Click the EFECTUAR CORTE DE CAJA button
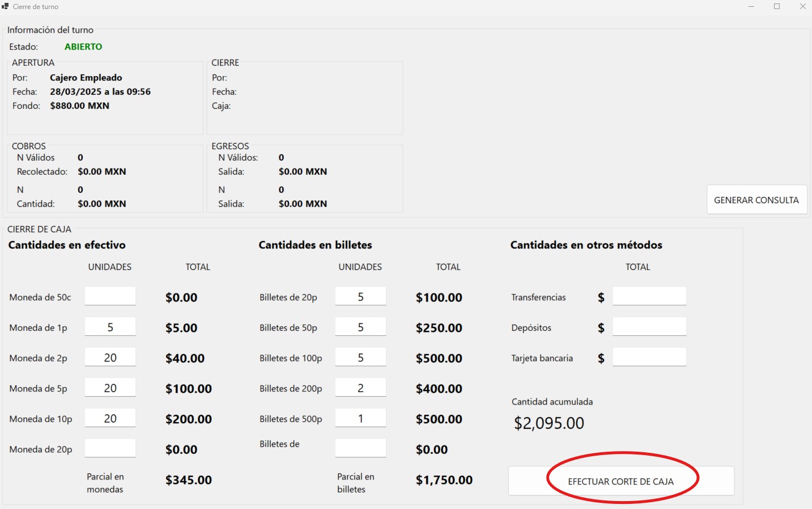 pyautogui.click(x=621, y=481)
